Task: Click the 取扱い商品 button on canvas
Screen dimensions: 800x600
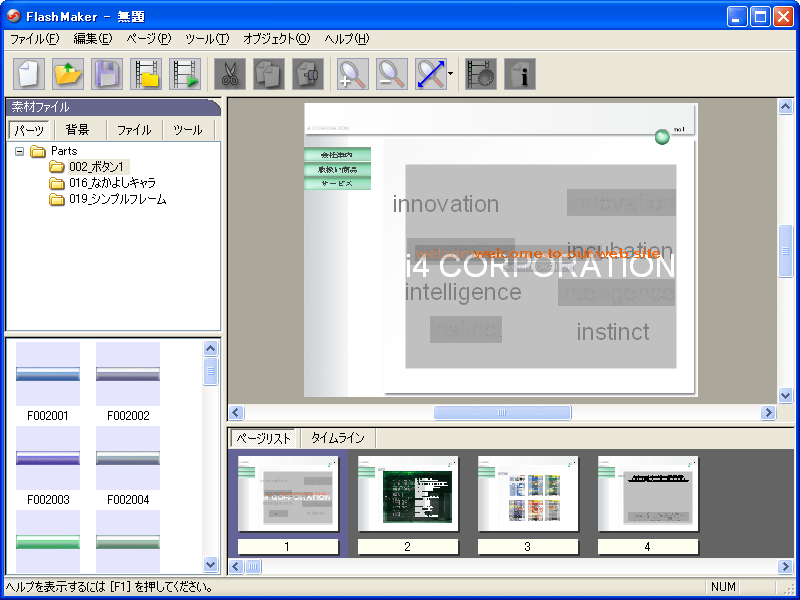Action: tap(337, 169)
